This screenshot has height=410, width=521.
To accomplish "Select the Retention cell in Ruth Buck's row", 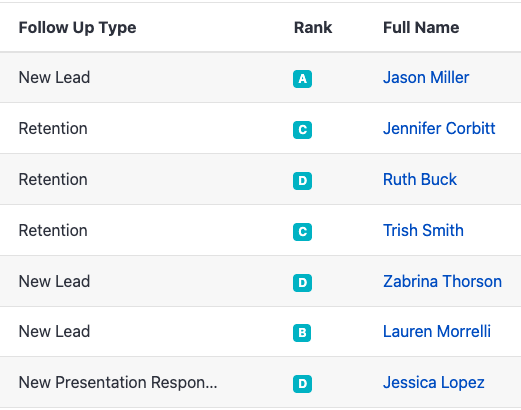I will pyautogui.click(x=53, y=180).
